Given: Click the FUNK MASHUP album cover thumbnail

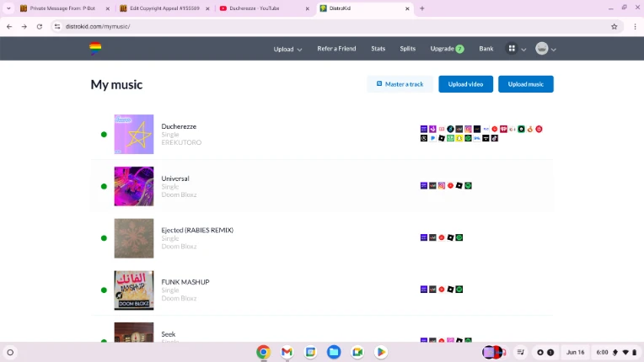Looking at the screenshot, I should [x=134, y=290].
